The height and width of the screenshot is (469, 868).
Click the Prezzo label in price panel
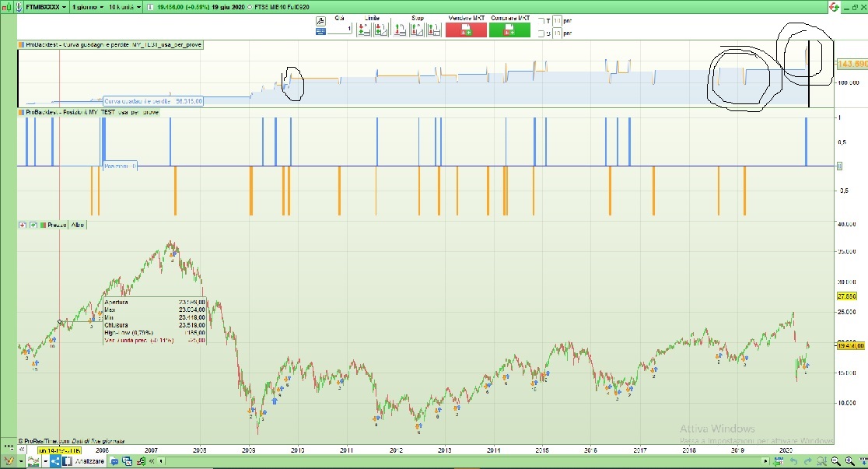[57, 225]
